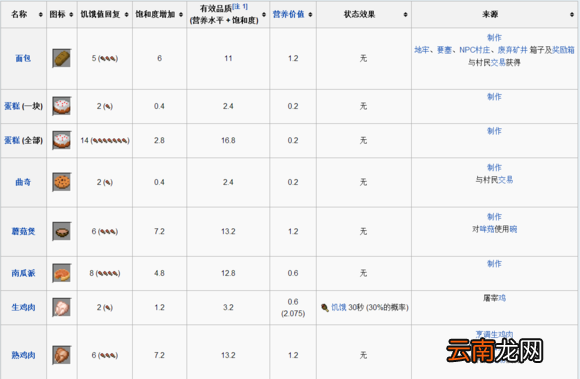Viewport: 580px width, 379px height.
Task: Select the 2.075 nutrition value text
Action: 293,314
